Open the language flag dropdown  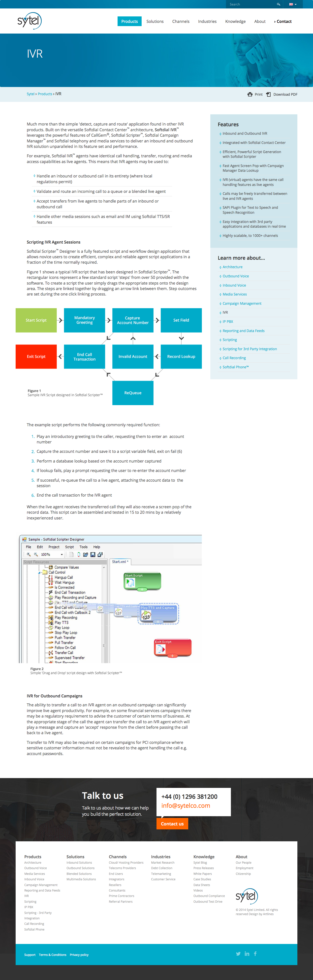(292, 4)
